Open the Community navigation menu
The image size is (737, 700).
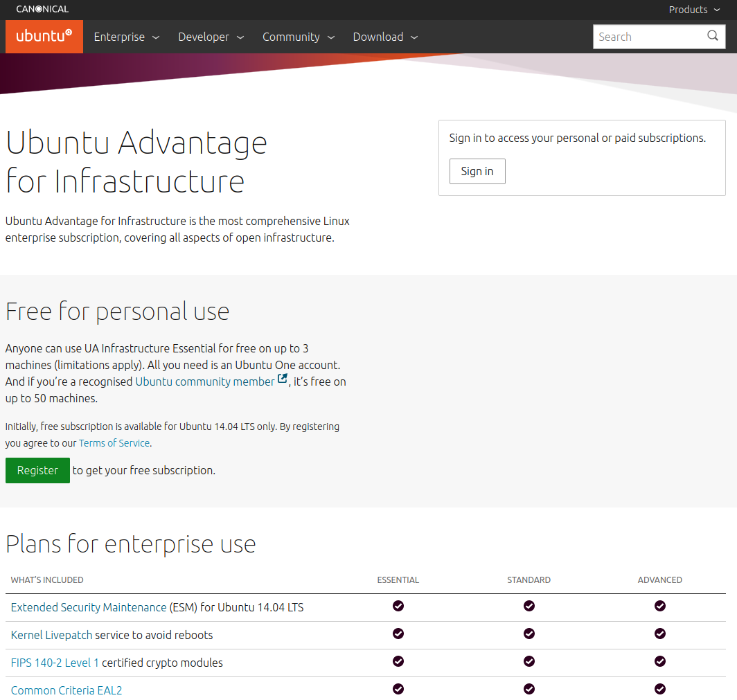tap(299, 37)
